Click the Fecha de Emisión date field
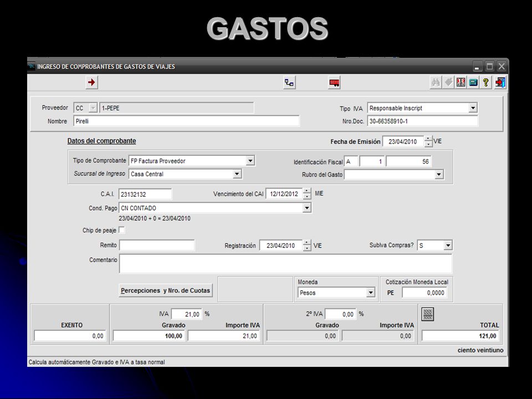This screenshot has width=532, height=399. tap(403, 141)
